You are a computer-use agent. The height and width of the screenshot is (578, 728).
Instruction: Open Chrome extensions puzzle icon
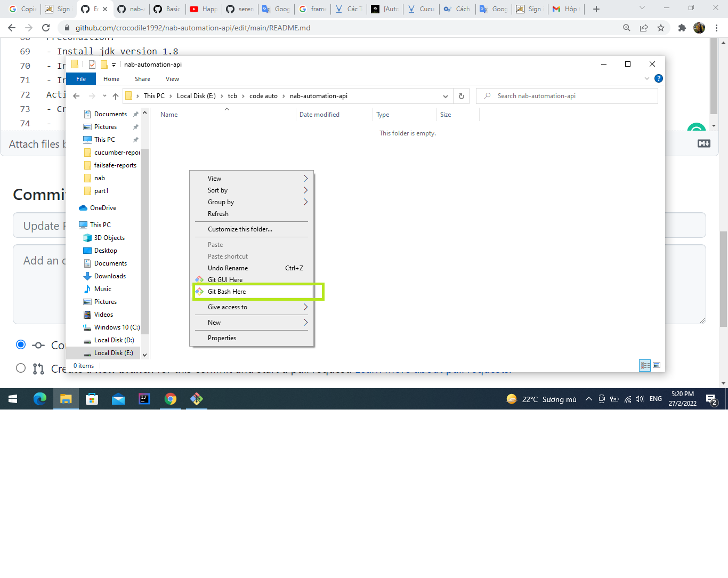coord(682,28)
